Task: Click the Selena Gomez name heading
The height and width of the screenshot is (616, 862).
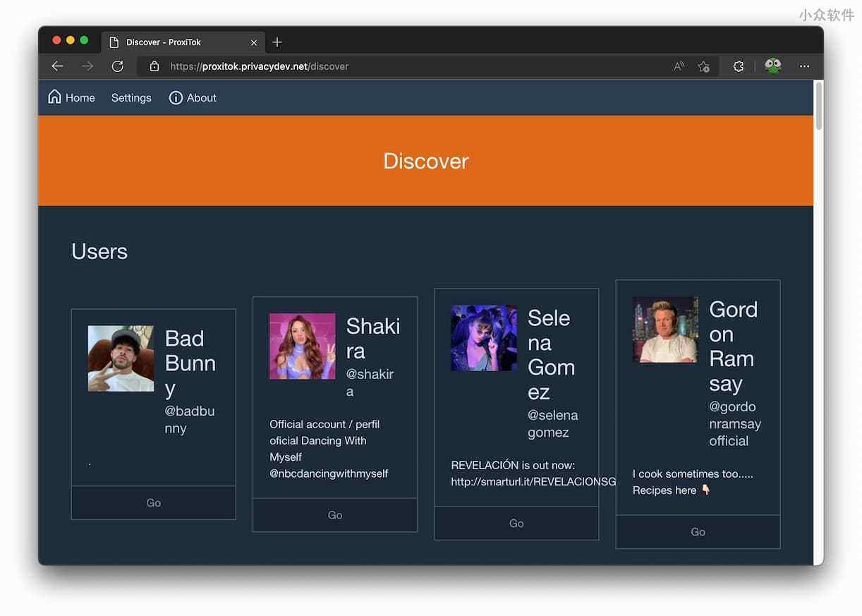Action: (552, 355)
